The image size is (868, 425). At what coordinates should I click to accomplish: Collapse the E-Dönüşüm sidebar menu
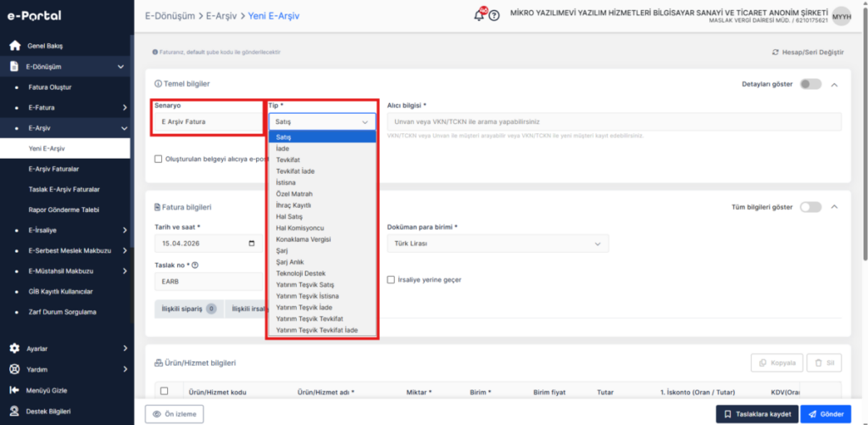tap(120, 66)
